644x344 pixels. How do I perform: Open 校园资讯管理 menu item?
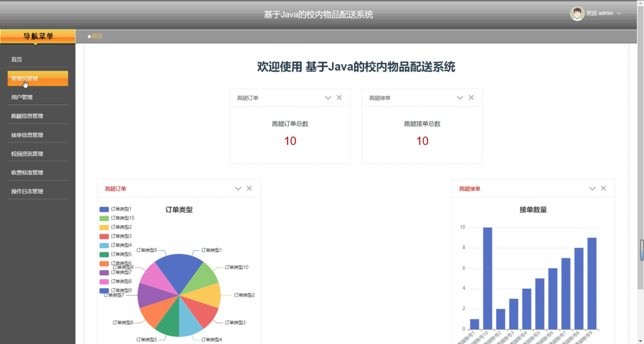pos(38,154)
